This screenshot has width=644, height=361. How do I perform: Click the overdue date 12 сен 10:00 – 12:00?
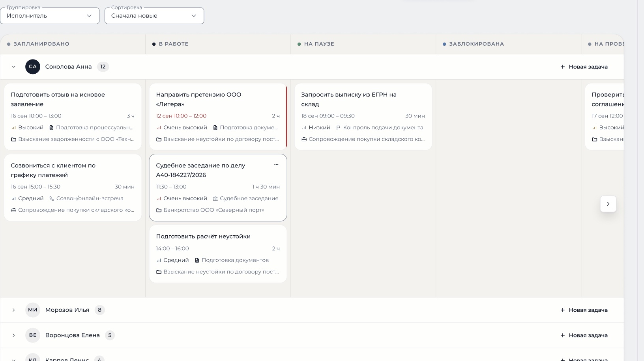click(181, 116)
